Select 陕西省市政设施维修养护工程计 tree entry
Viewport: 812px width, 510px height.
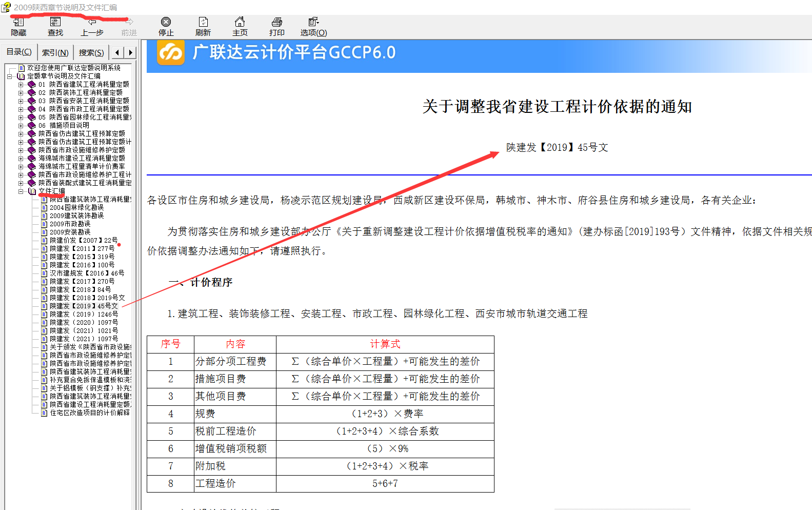(x=85, y=174)
